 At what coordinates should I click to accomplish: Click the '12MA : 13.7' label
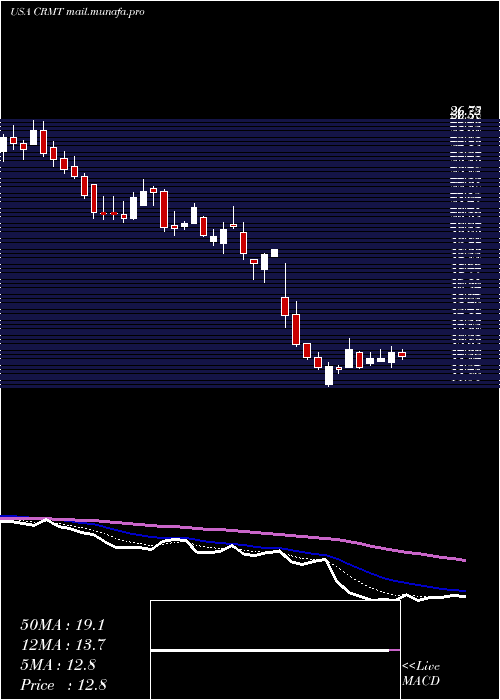(x=62, y=645)
